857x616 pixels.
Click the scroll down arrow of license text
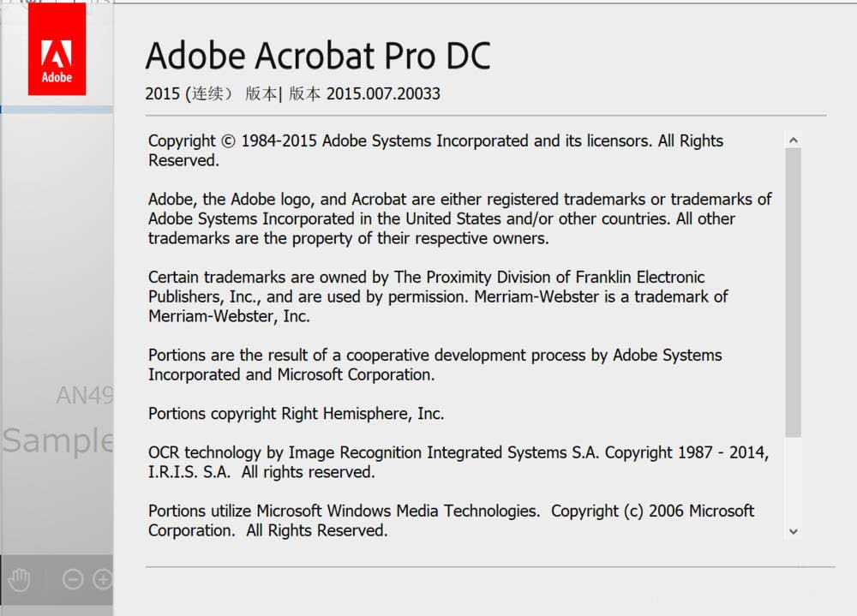(793, 531)
